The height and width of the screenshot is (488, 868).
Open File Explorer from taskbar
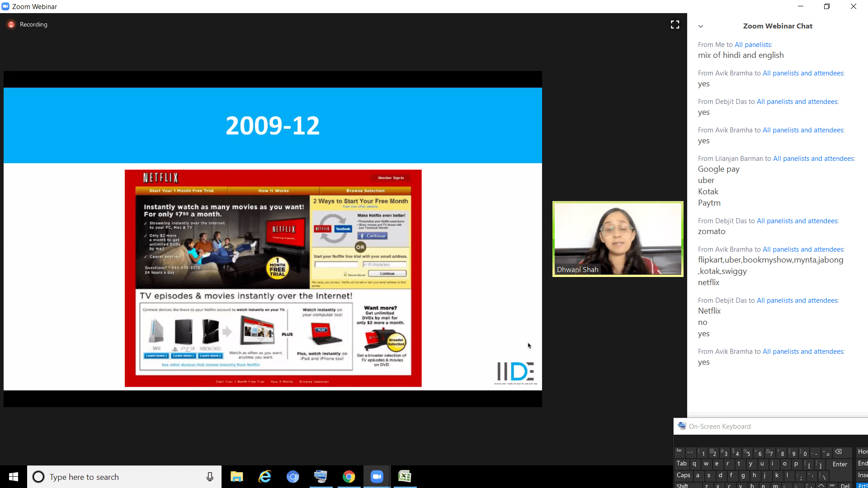(236, 477)
